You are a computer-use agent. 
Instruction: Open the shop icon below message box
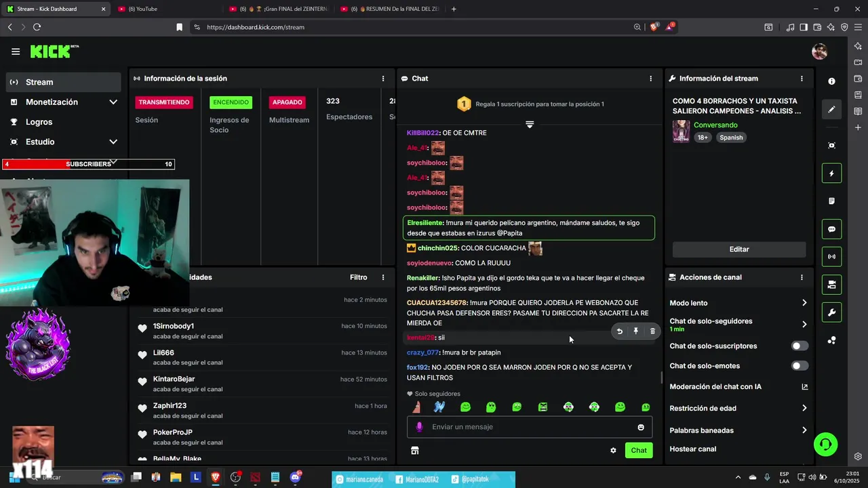click(x=415, y=450)
